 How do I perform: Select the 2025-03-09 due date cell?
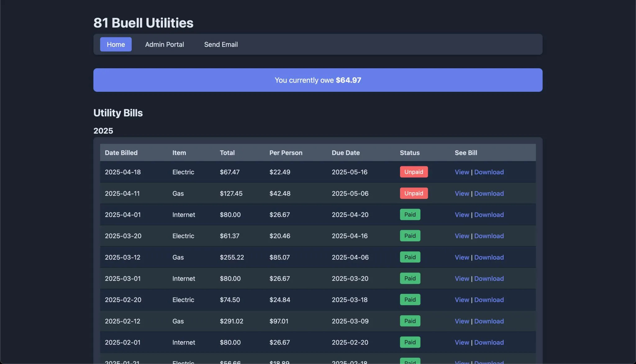coord(350,321)
